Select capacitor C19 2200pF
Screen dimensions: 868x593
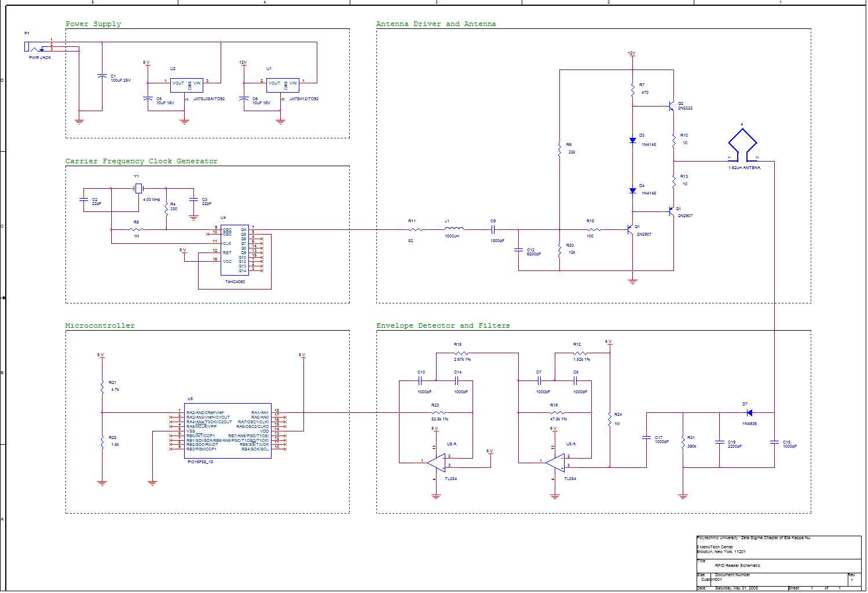(x=719, y=442)
